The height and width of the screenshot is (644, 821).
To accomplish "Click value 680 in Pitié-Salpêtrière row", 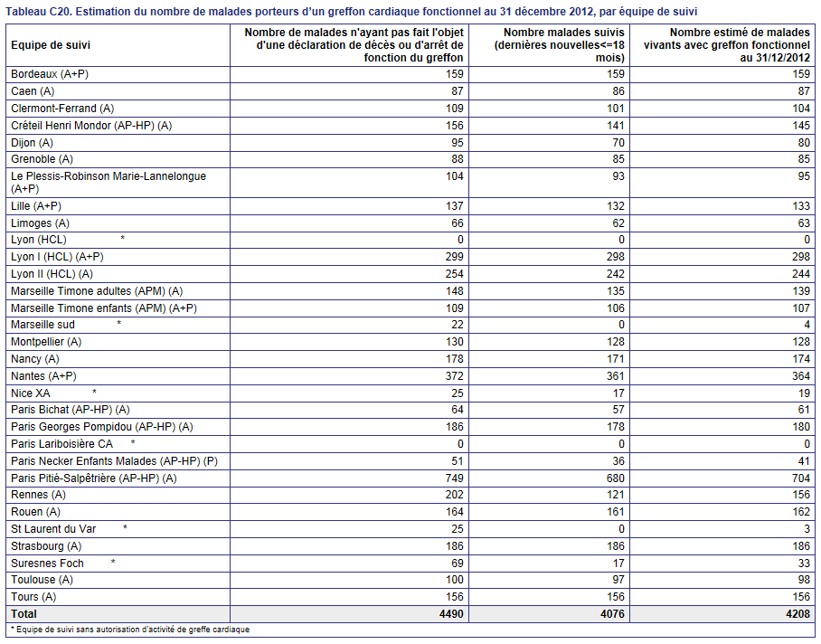I will [x=616, y=478].
